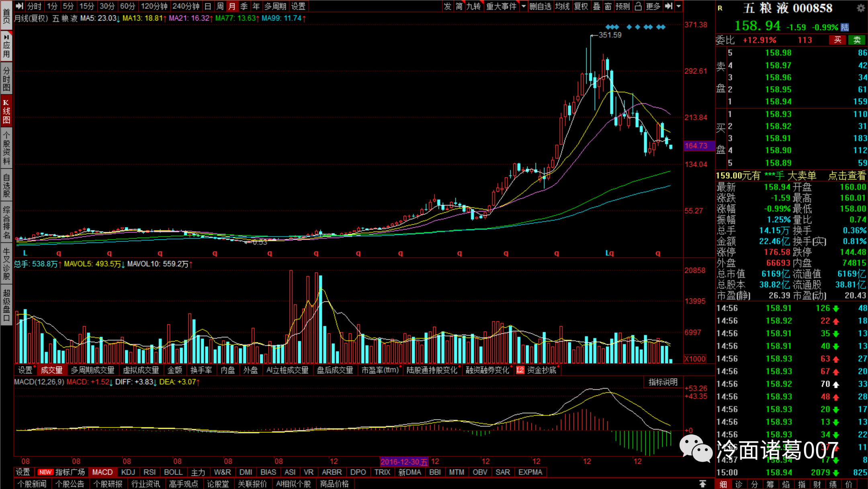Image resolution: width=868 pixels, height=489 pixels.
Task: Open 应用 in left sidebar
Action: pyautogui.click(x=6, y=46)
